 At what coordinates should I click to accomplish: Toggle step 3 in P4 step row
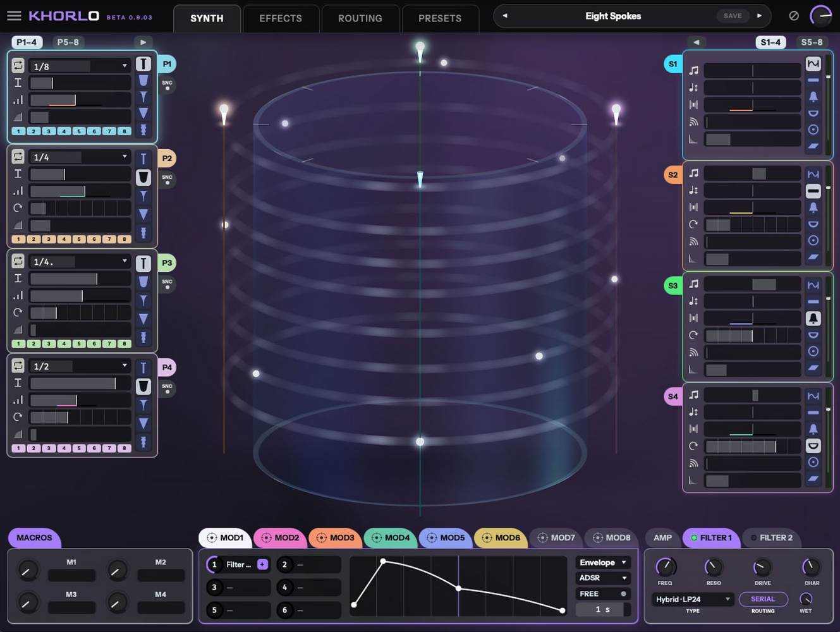[x=49, y=448]
